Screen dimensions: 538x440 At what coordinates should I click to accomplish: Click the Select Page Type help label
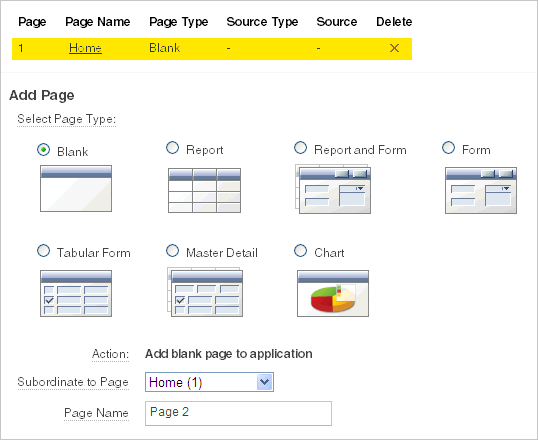coord(67,119)
